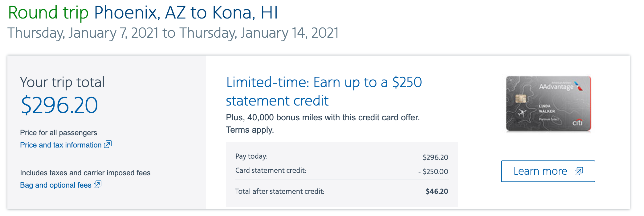
Task: Click the Citi logo on the card
Action: 577,123
